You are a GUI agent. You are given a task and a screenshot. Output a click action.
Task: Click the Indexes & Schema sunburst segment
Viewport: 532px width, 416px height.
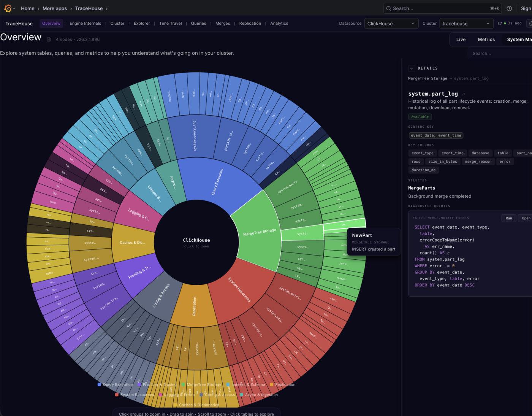coord(154,193)
